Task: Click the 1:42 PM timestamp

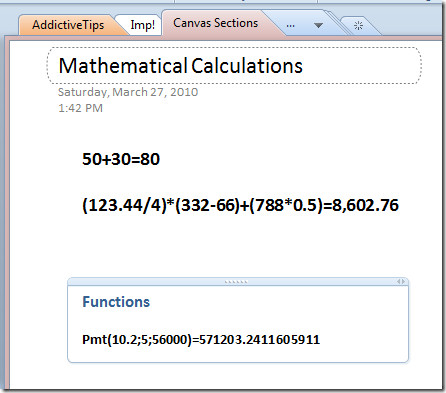Action: click(80, 108)
